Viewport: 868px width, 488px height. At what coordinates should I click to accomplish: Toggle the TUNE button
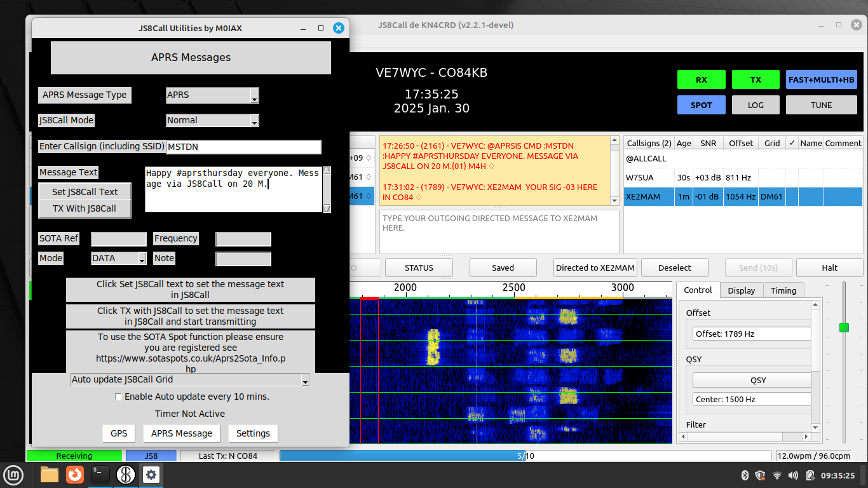pyautogui.click(x=822, y=105)
